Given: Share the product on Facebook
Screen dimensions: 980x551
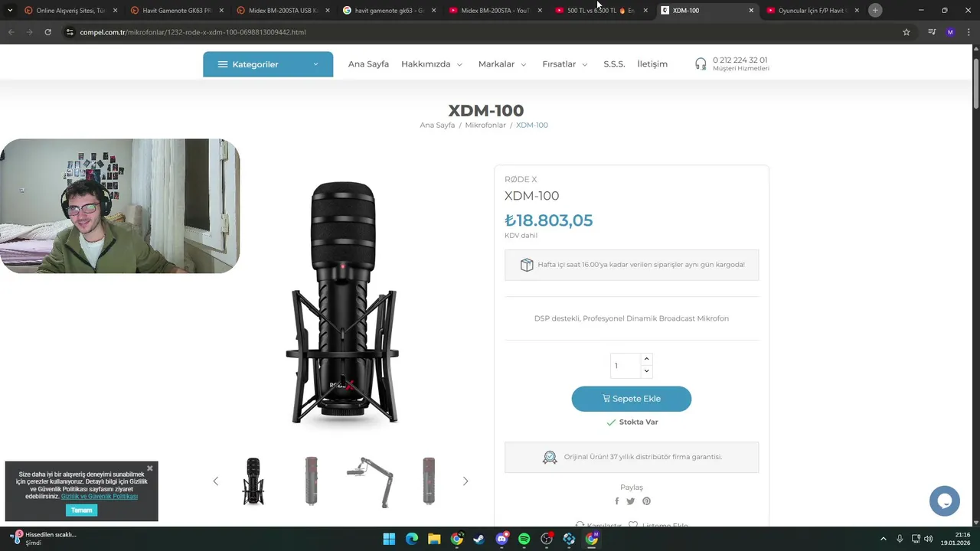Looking at the screenshot, I should pyautogui.click(x=617, y=501).
